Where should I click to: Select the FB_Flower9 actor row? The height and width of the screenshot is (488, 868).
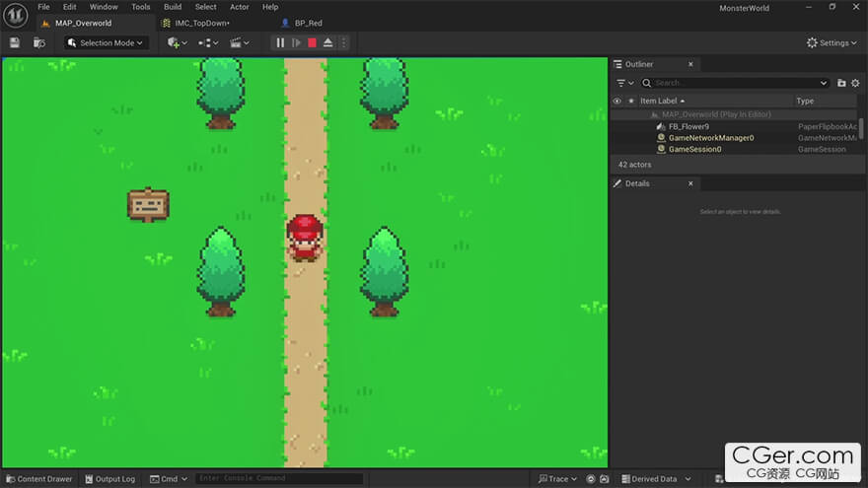(735, 127)
